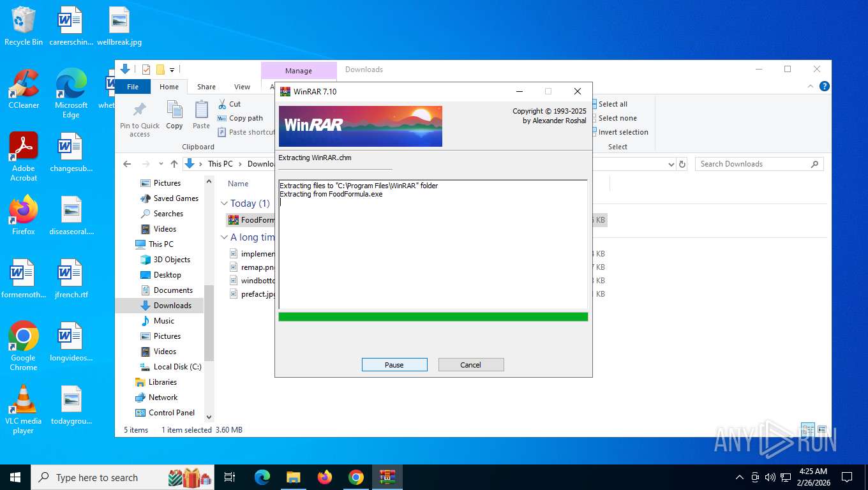868x490 pixels.
Task: Click Explorer Up directory arrow
Action: [174, 164]
